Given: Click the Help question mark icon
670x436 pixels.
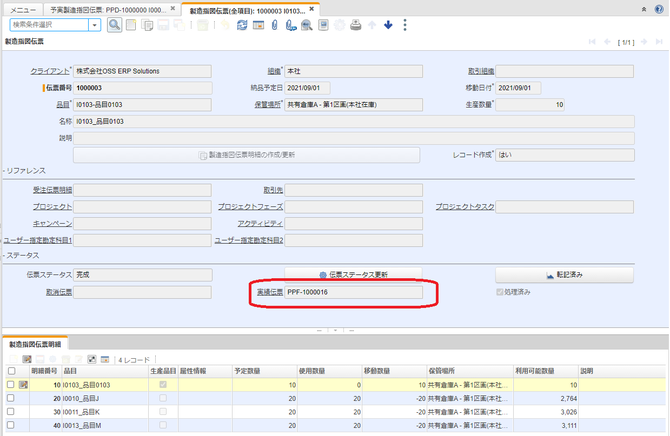Looking at the screenshot, I should pos(659,9).
